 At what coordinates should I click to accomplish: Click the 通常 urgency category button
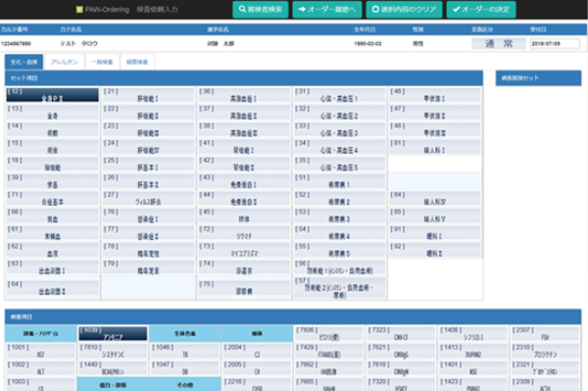(499, 43)
